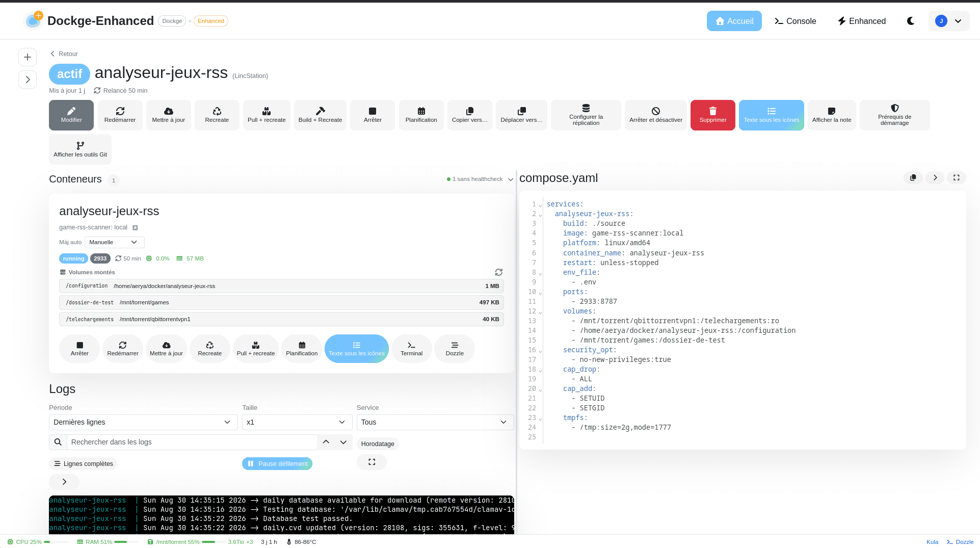
Task: Toggle Lignes complètes in the logs
Action: (84, 464)
